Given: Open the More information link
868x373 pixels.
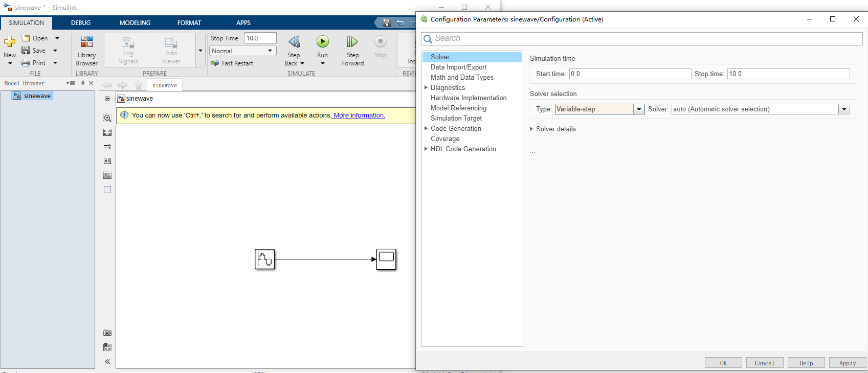Looking at the screenshot, I should [x=359, y=115].
